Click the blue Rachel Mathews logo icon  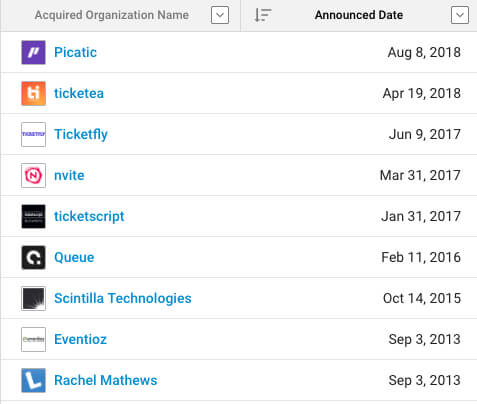tap(33, 380)
